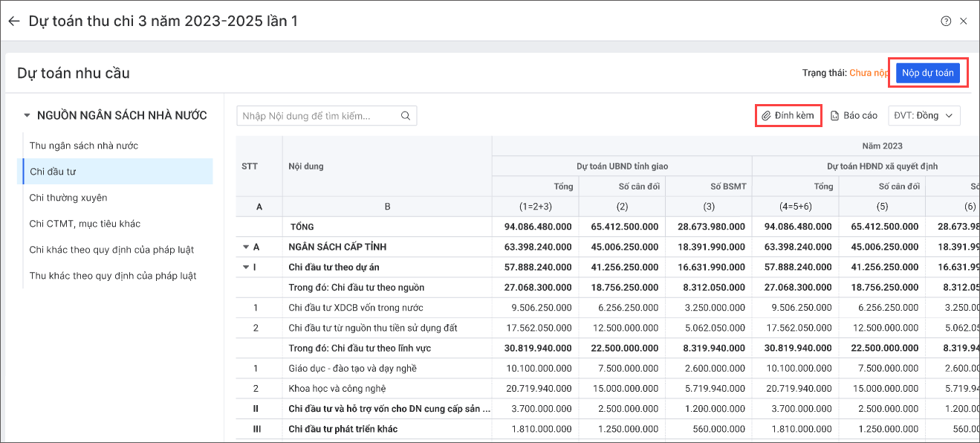The image size is (980, 443).
Task: Open Chi CTMT, mục tiêu khác item
Action: pos(85,224)
